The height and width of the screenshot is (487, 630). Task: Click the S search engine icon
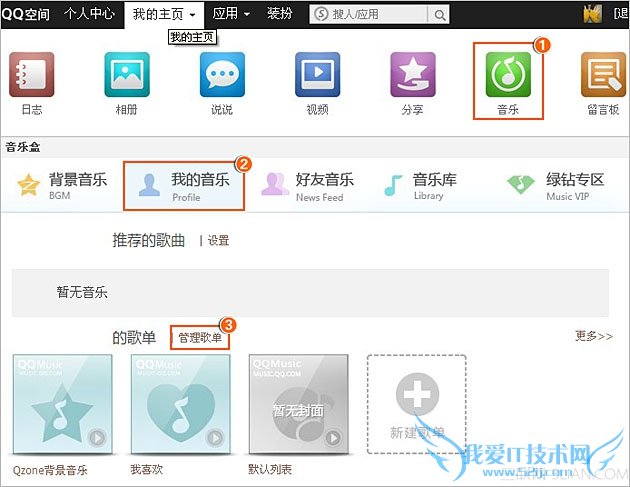(321, 14)
